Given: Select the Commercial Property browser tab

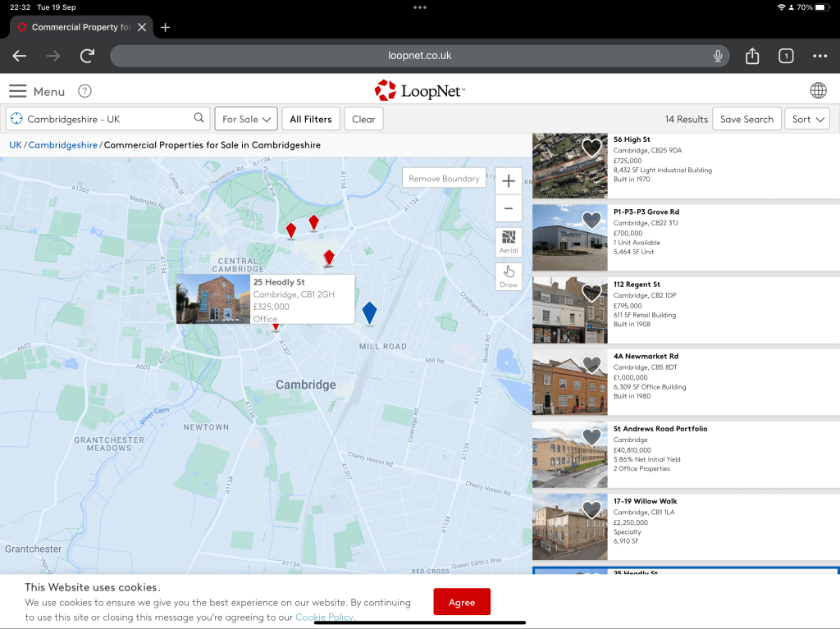Looking at the screenshot, I should click(81, 27).
